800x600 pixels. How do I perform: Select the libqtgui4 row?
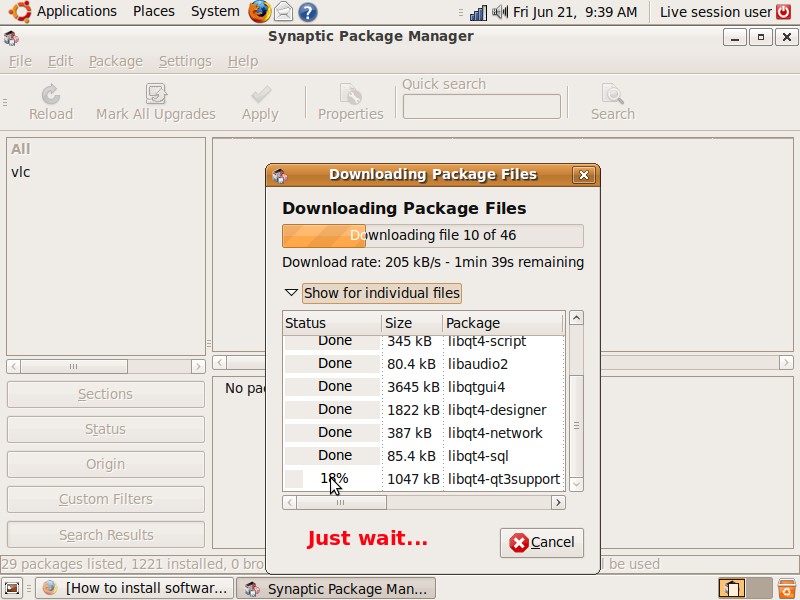pyautogui.click(x=423, y=387)
